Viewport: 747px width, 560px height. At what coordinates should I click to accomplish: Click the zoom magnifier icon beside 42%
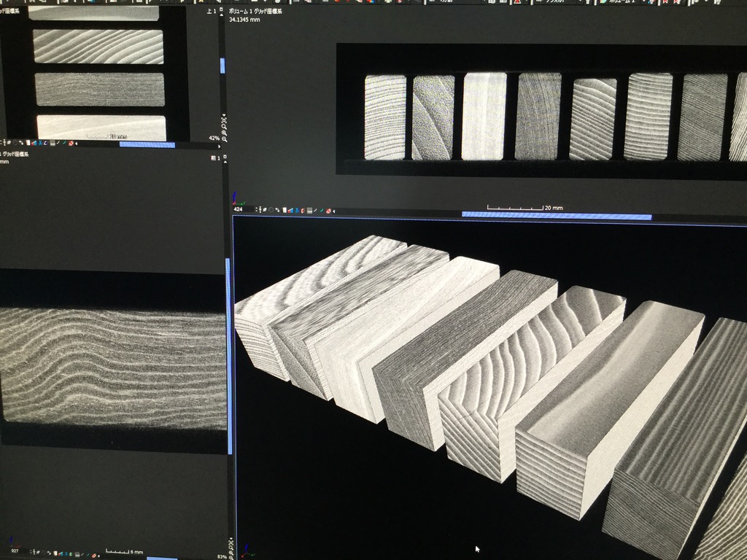224,138
